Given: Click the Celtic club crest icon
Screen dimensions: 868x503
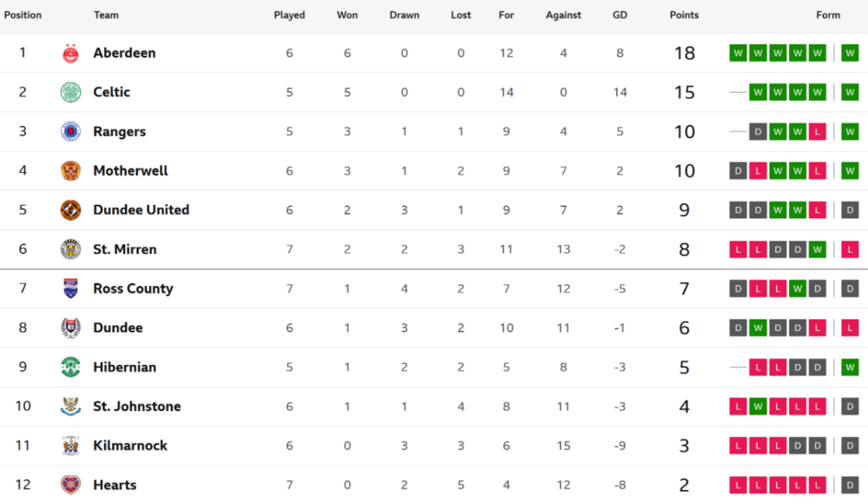Looking at the screenshot, I should click(70, 92).
